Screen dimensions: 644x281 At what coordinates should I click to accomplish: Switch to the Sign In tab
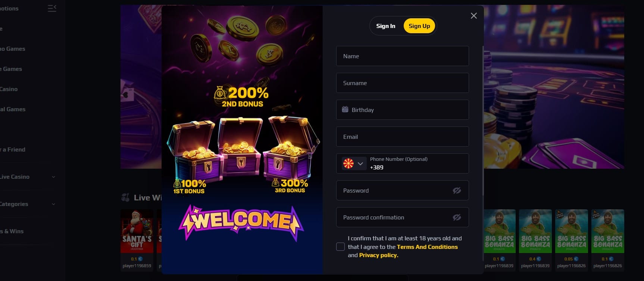click(x=385, y=26)
